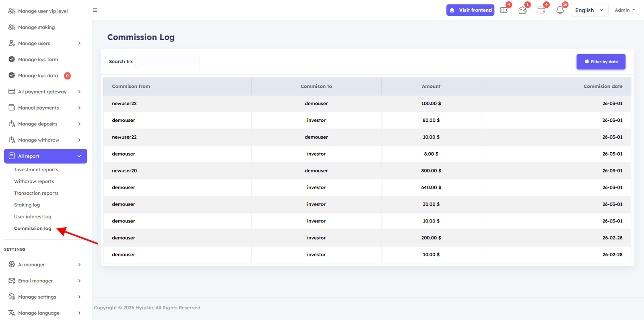Click the Email manager envelope icon

pyautogui.click(x=12, y=281)
